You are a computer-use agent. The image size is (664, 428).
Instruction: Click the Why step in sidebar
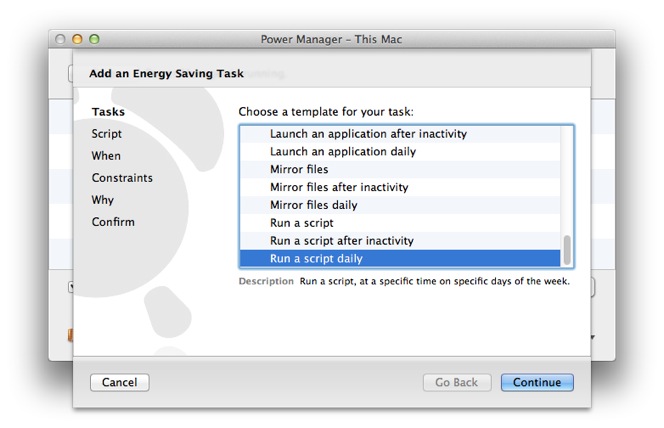[x=102, y=200]
